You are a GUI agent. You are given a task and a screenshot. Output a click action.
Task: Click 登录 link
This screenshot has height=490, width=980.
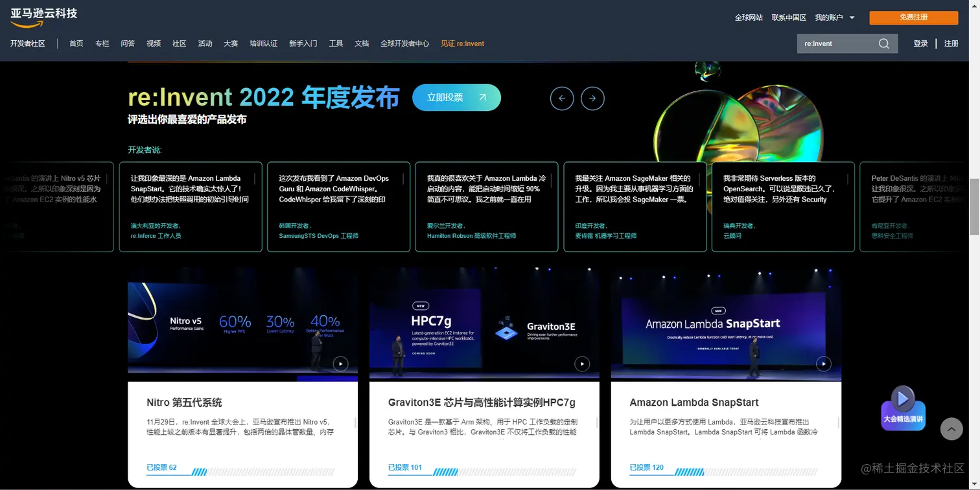pyautogui.click(x=920, y=43)
